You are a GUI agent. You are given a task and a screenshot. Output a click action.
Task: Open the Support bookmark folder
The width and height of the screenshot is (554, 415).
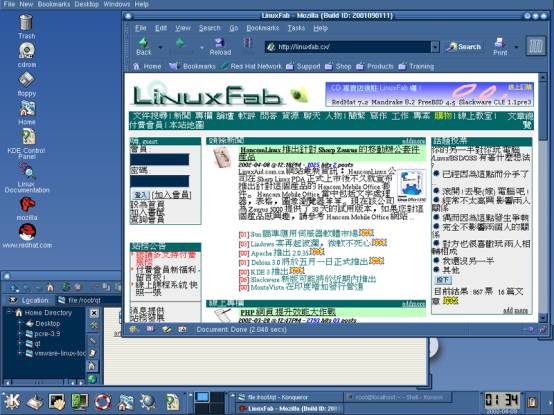click(303, 66)
